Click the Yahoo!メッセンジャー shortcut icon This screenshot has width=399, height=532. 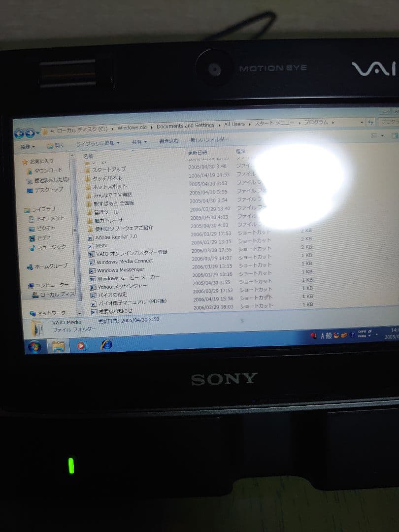[x=93, y=287]
